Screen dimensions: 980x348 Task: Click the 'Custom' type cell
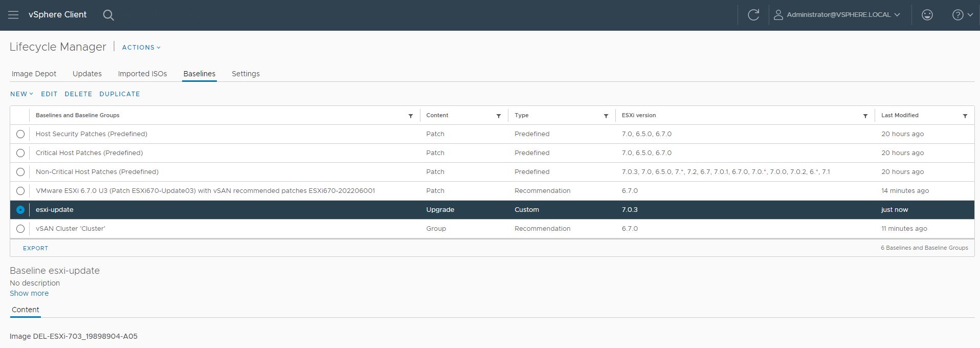527,210
